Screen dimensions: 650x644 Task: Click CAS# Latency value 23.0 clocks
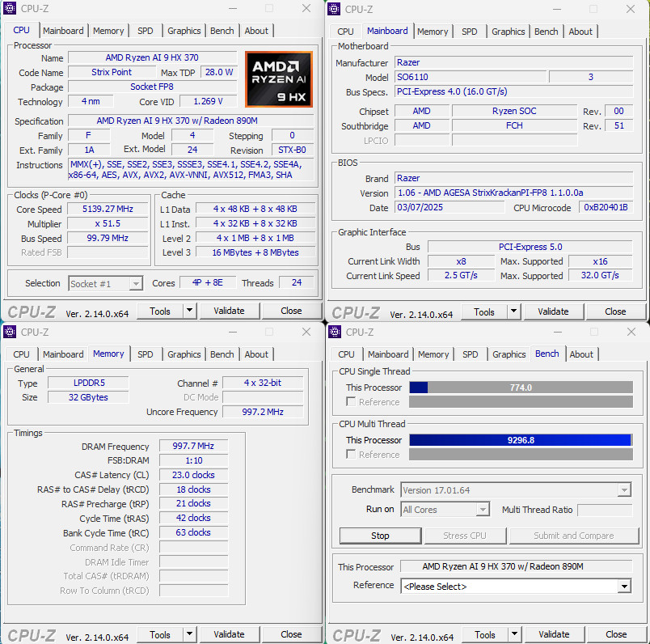193,475
